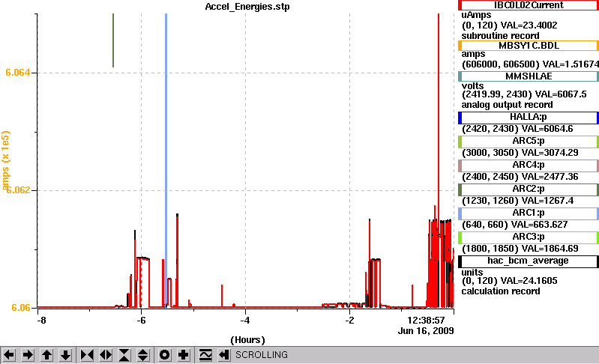Viewport: 599px width, 364px height.
Task: Click the 6.062 y-axis tick label
Action: (x=17, y=190)
